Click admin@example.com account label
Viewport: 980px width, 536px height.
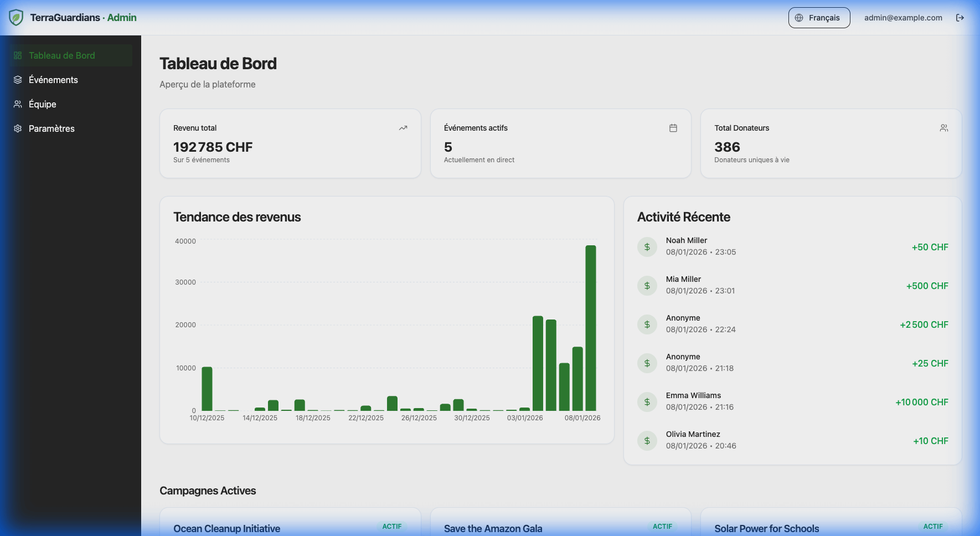pos(902,17)
